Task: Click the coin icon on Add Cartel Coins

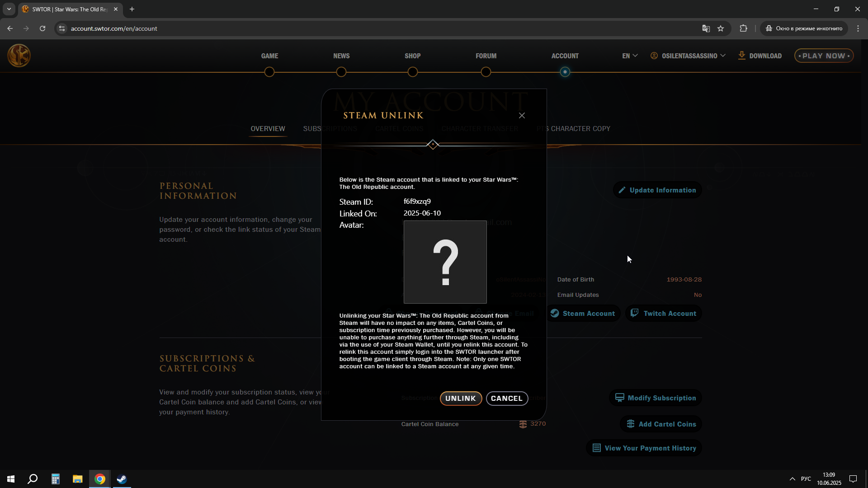Action: [631, 424]
